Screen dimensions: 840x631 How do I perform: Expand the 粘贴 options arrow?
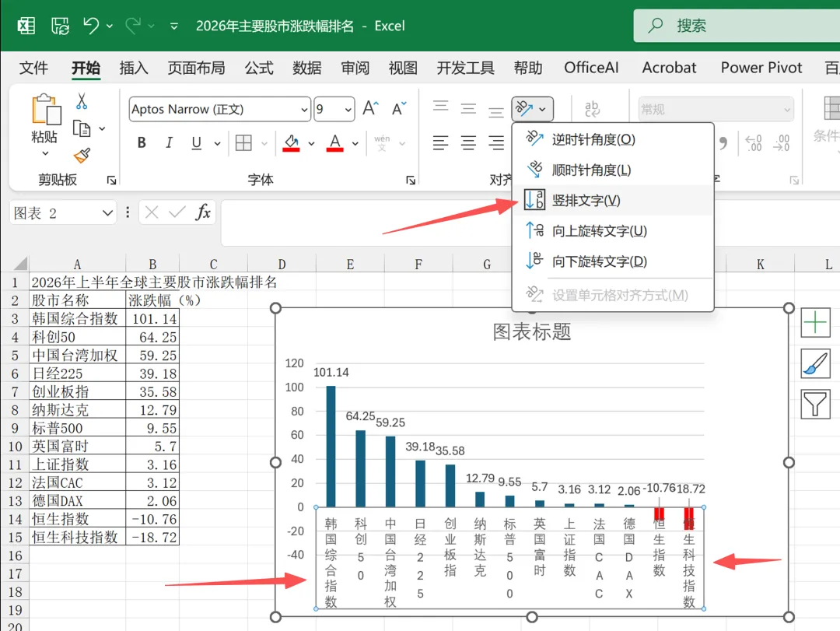tap(45, 154)
